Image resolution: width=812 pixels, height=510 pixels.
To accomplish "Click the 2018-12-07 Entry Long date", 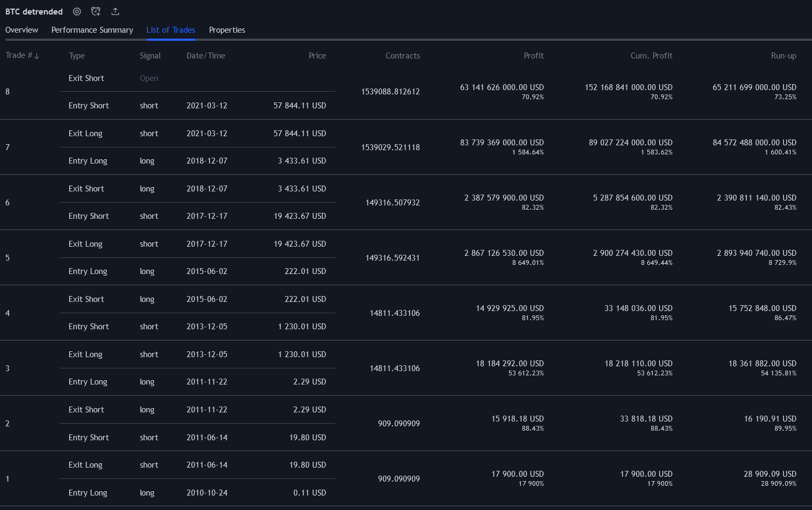I will pos(207,161).
